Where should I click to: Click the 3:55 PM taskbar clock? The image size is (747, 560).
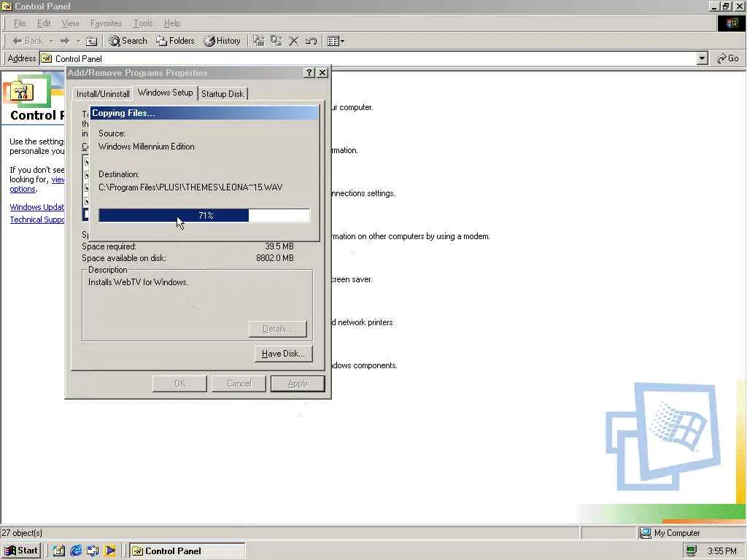722,551
